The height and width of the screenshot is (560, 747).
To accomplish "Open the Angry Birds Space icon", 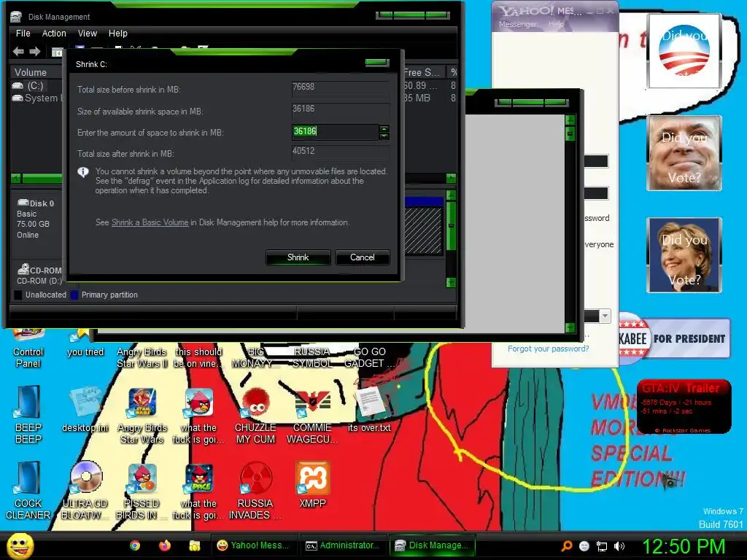I will pyautogui.click(x=198, y=491).
